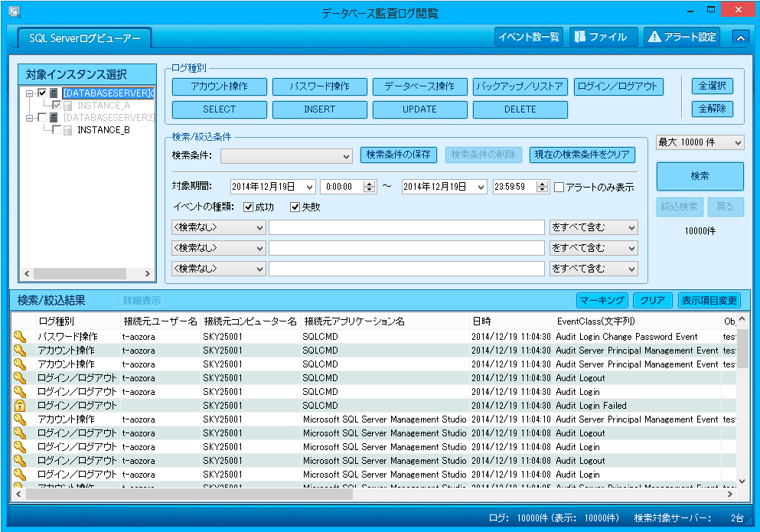This screenshot has height=532, width=760.
Task: Click the application icon in the title bar
Action: point(14,11)
